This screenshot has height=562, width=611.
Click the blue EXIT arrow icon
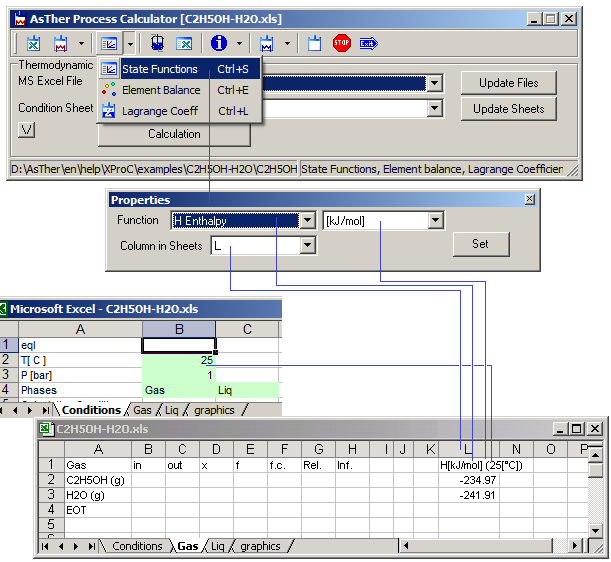click(368, 44)
